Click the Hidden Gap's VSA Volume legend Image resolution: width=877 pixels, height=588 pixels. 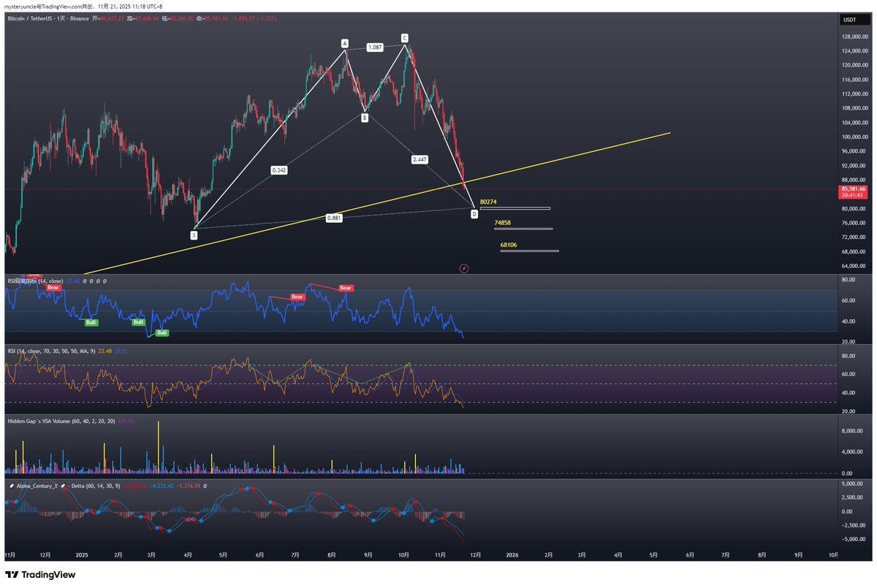pyautogui.click(x=61, y=421)
